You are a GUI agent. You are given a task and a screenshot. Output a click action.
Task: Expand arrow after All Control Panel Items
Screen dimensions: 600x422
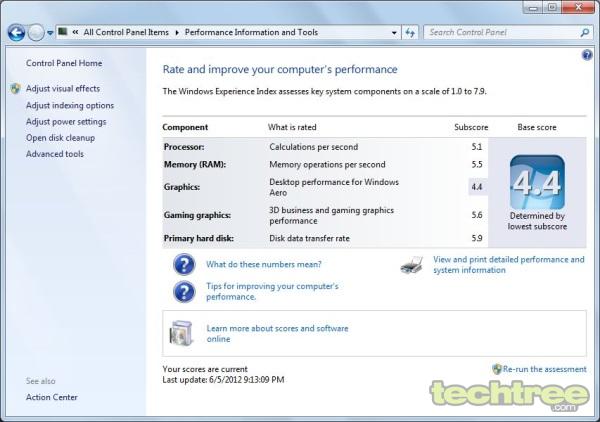177,33
